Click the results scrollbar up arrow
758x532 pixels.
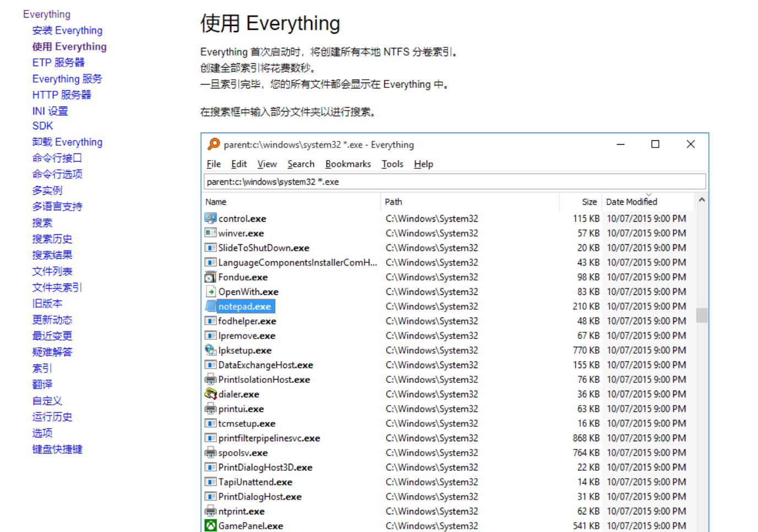coord(702,200)
